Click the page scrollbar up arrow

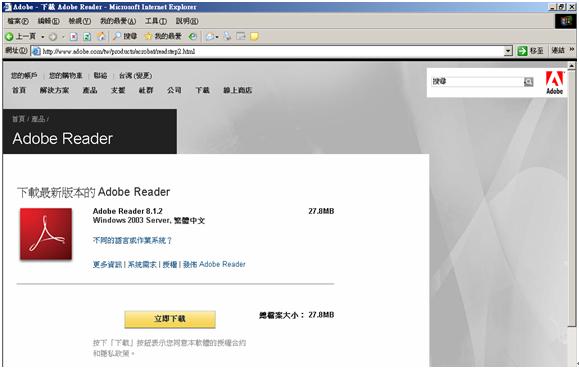[572, 66]
